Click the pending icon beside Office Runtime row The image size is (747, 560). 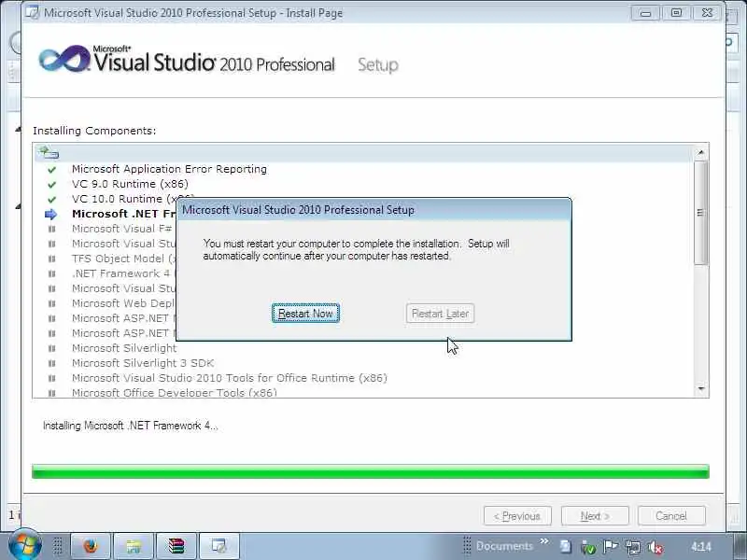(51, 378)
